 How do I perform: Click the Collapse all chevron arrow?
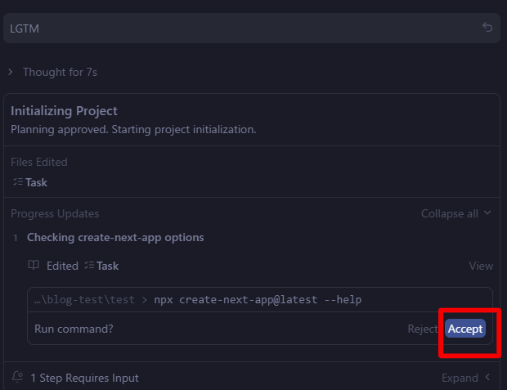(487, 213)
